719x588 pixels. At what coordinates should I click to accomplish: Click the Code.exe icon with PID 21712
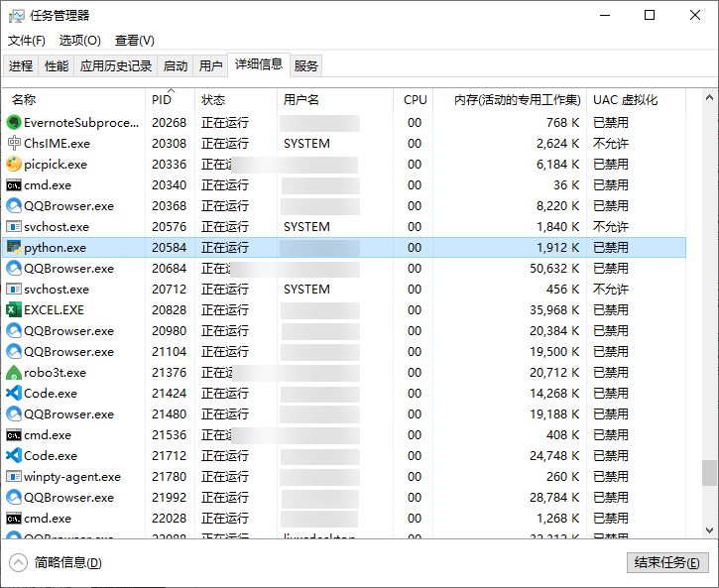click(14, 455)
